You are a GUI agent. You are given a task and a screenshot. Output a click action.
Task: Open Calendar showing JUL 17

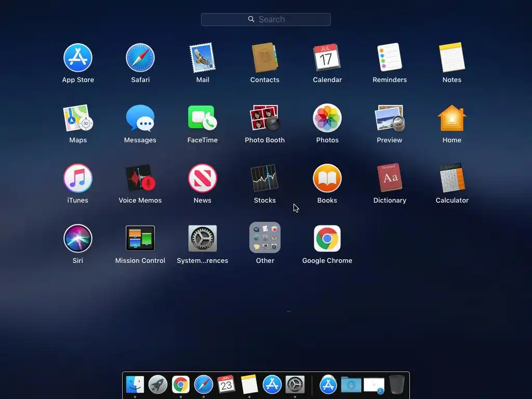(327, 57)
